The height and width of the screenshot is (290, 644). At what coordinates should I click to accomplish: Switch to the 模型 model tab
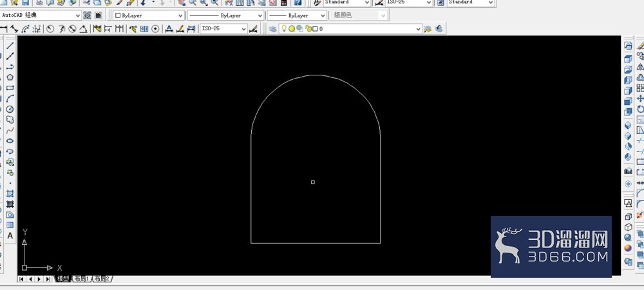click(63, 278)
